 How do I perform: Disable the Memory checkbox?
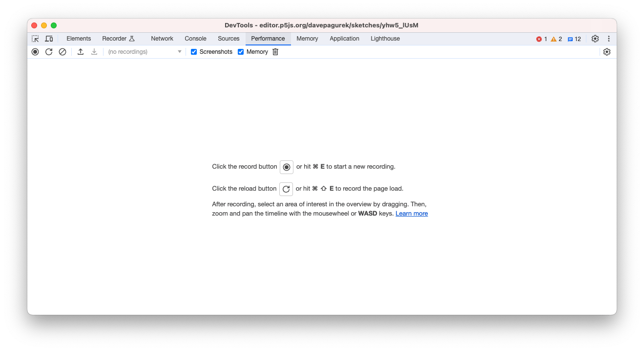coord(240,51)
